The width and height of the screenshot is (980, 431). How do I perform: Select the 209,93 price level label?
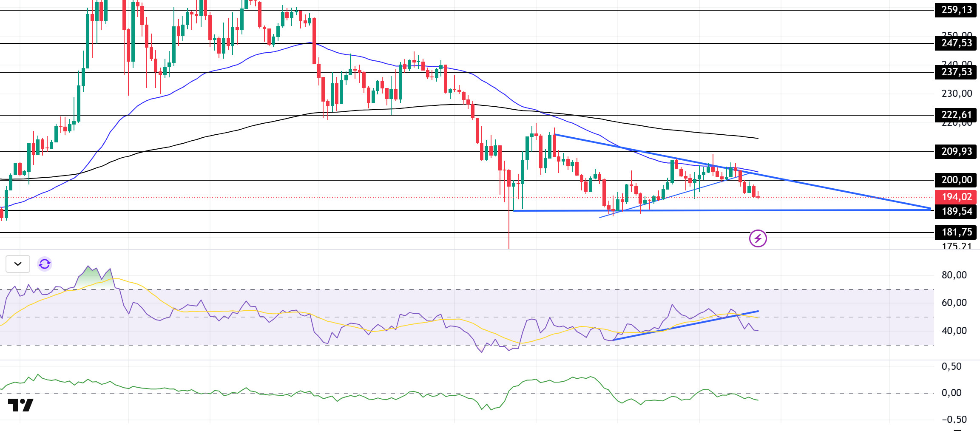point(956,151)
